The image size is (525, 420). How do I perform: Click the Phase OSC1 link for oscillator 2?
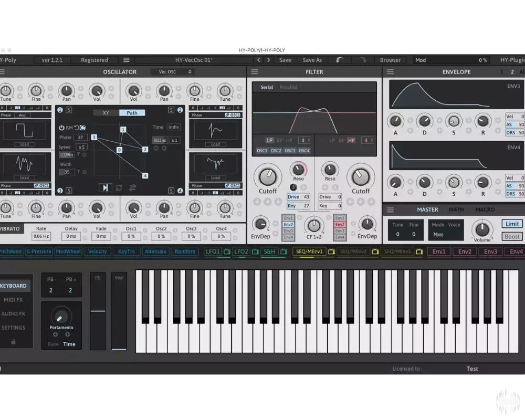(233, 115)
